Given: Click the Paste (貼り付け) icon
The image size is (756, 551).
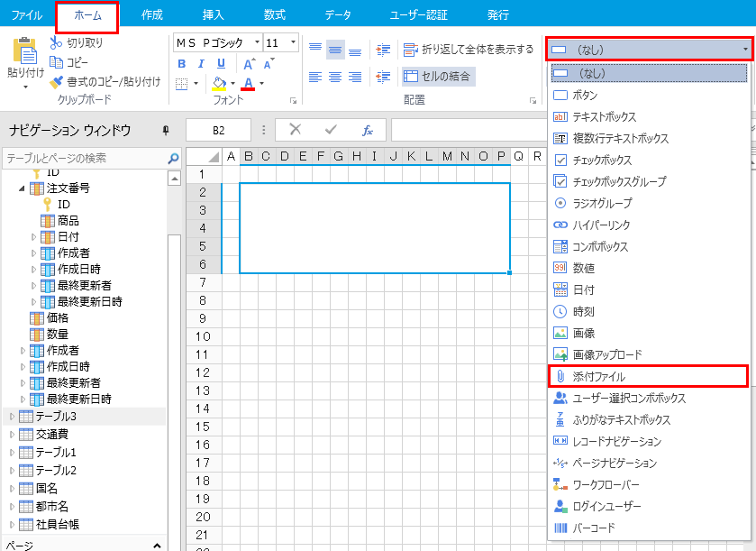Looking at the screenshot, I should [24, 51].
